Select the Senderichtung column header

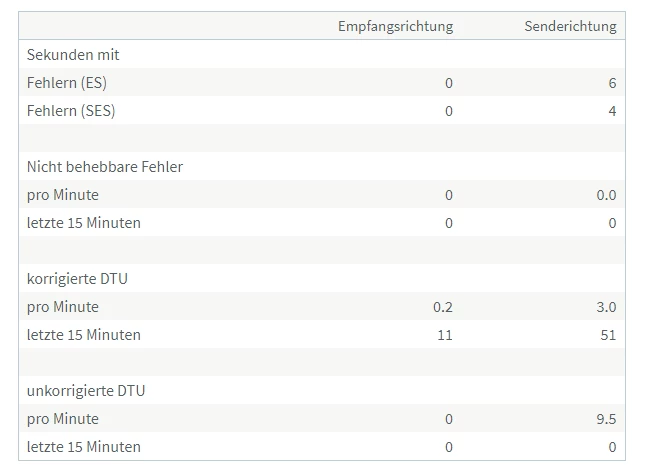(x=570, y=26)
